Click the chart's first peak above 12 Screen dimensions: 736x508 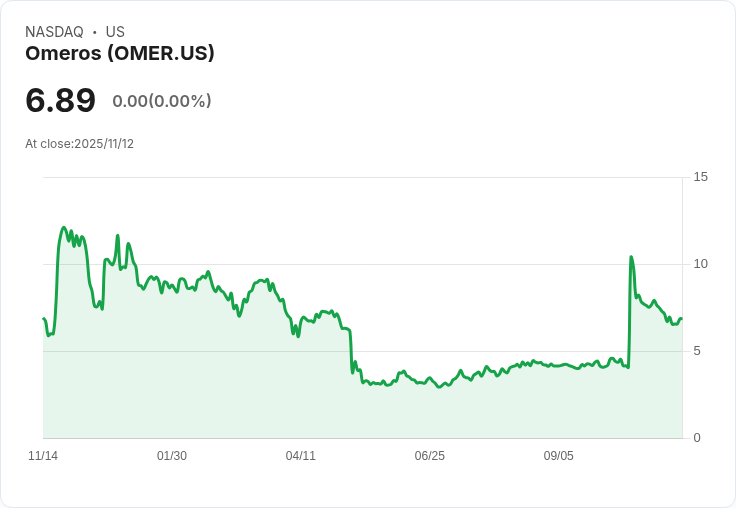tap(64, 227)
